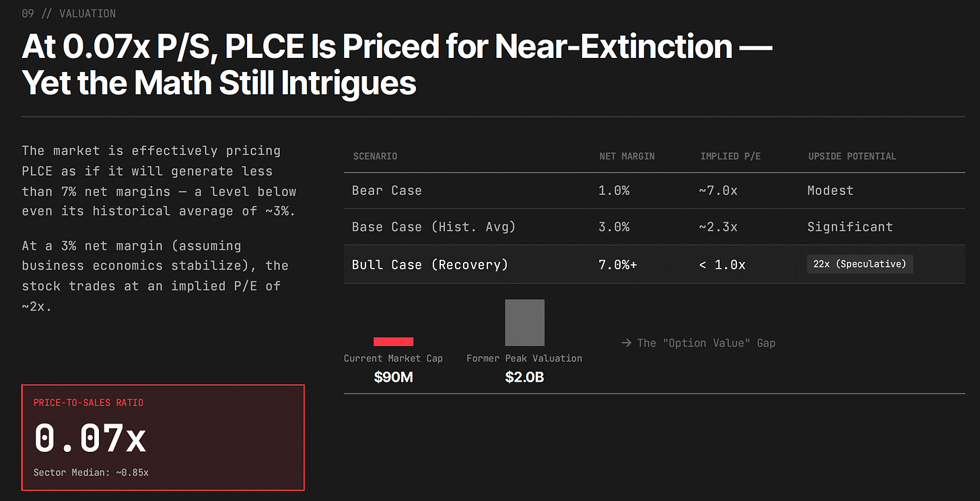This screenshot has height=501, width=980.
Task: Click the arrow before Option Value Gap
Action: 626,343
